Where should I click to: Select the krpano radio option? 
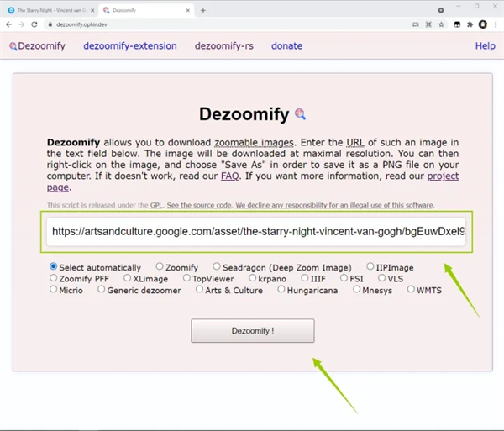253,278
